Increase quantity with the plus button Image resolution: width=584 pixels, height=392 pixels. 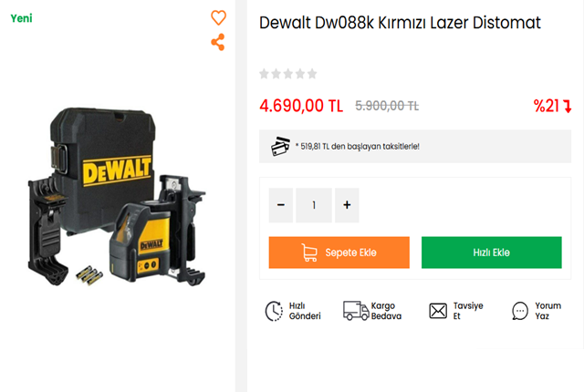(x=347, y=205)
